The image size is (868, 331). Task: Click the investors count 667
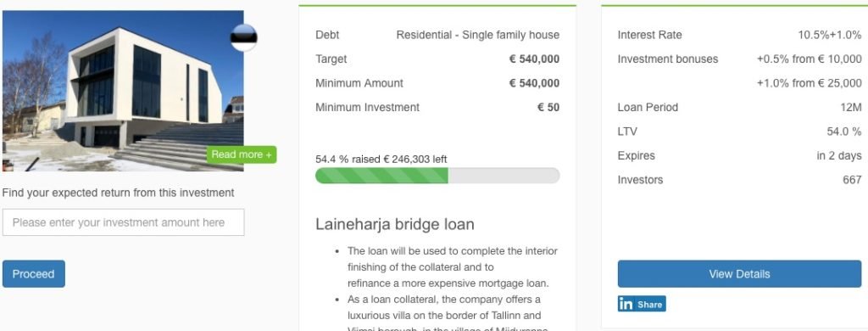(x=852, y=180)
